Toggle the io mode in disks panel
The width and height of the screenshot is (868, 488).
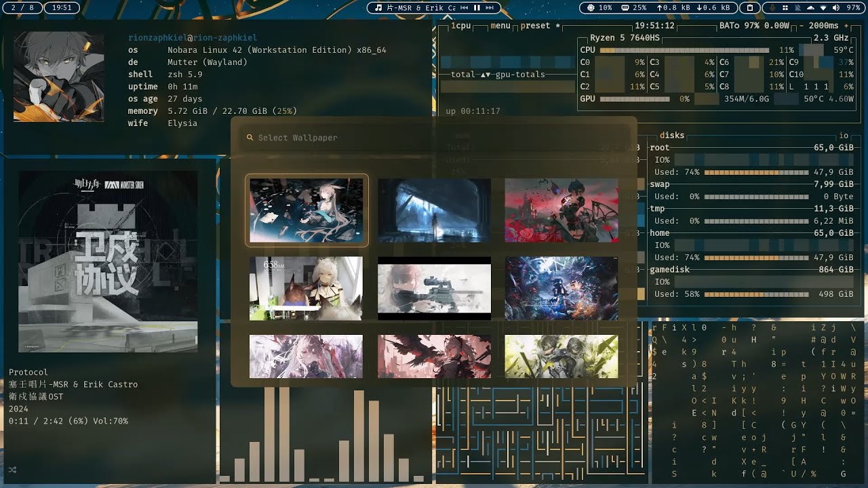[x=844, y=136]
